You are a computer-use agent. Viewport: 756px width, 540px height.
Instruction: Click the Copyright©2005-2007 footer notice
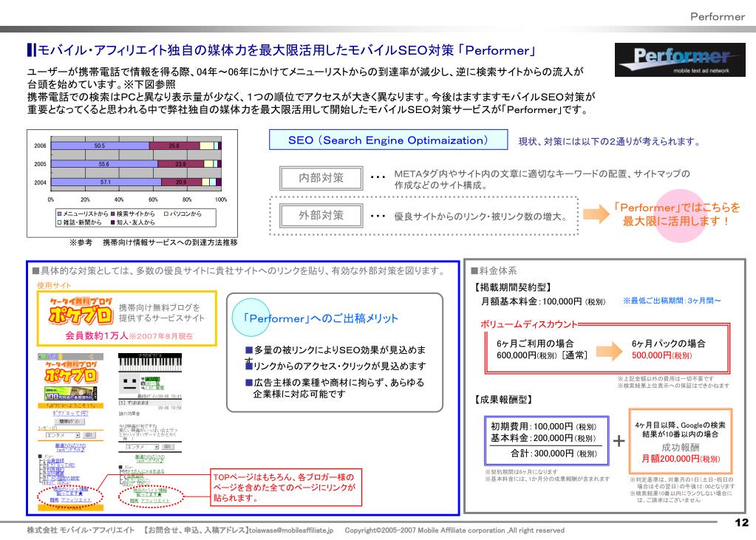click(454, 530)
